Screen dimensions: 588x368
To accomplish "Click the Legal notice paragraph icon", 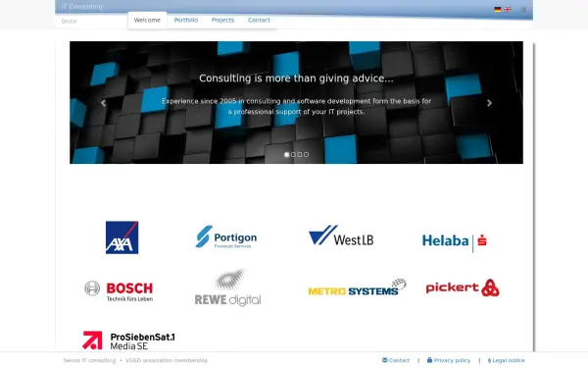I will coord(489,360).
